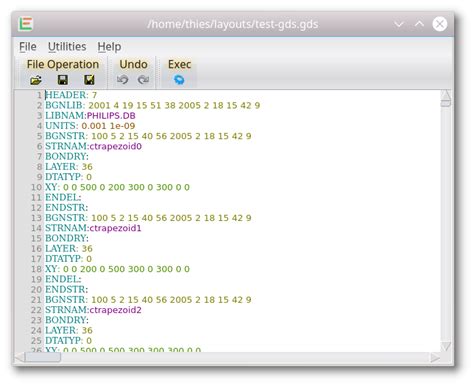Click the 'LAYER: 36' text on line 24
The height and width of the screenshot is (386, 474).
(69, 330)
